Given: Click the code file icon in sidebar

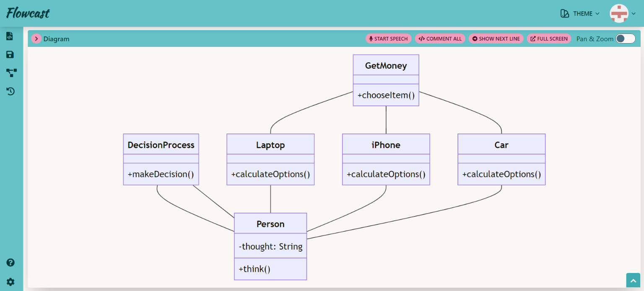Looking at the screenshot, I should tap(10, 36).
